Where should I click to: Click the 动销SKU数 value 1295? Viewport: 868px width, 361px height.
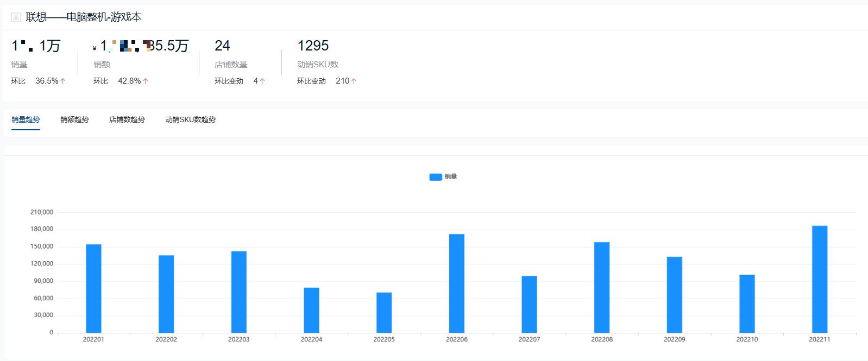pyautogui.click(x=313, y=46)
